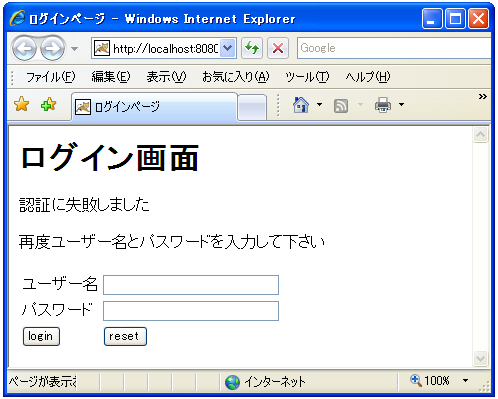
Task: Open the お気に入り(A) menu
Action: [235, 77]
